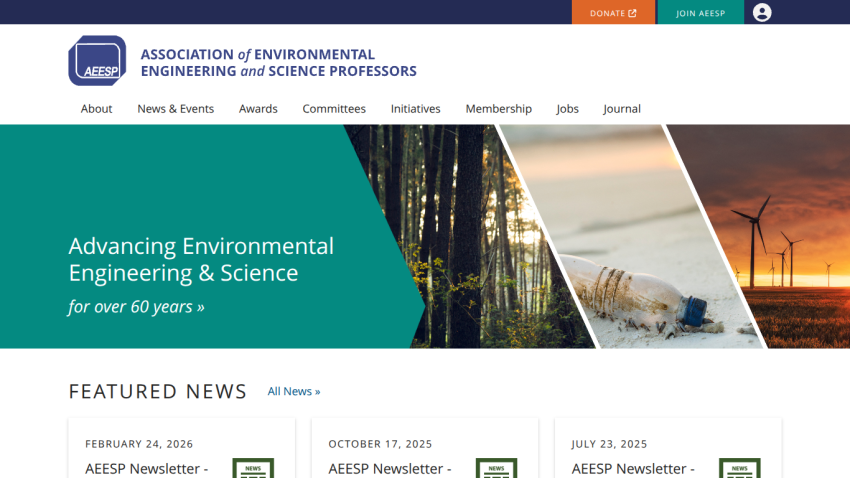Open the Committees menu
Image resolution: width=850 pixels, height=478 pixels.
(x=334, y=109)
